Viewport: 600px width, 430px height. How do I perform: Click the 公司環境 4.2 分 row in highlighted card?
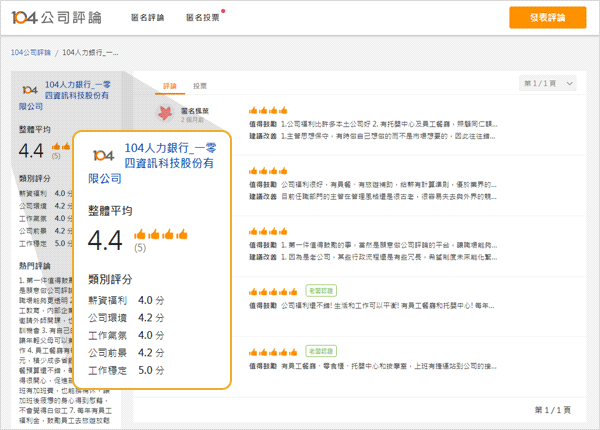126,318
